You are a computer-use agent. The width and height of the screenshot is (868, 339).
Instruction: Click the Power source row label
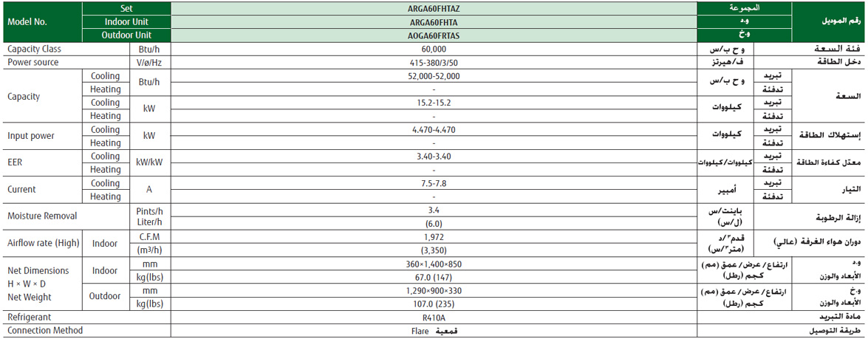(x=33, y=62)
